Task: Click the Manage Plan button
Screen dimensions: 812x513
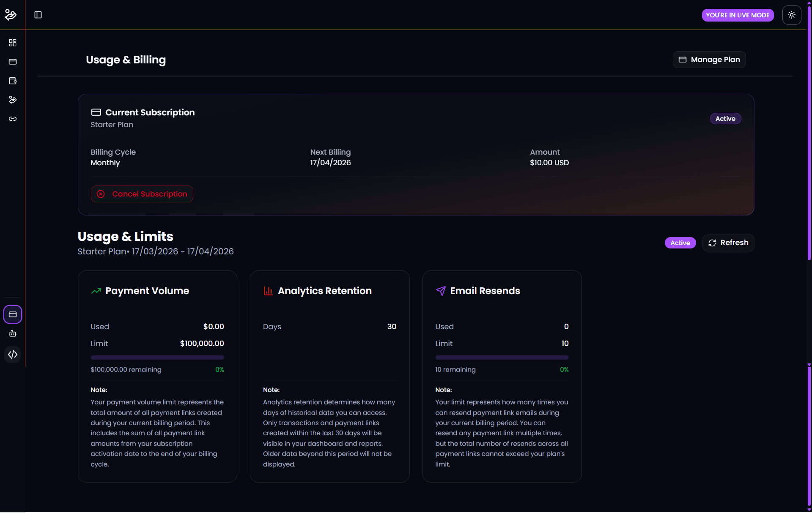Action: [709, 60]
